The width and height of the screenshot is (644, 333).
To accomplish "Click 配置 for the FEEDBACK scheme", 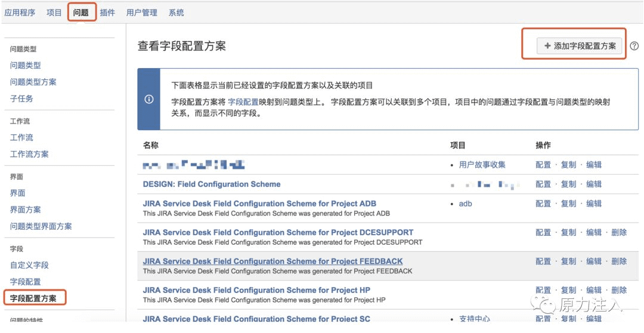I will pyautogui.click(x=543, y=261).
